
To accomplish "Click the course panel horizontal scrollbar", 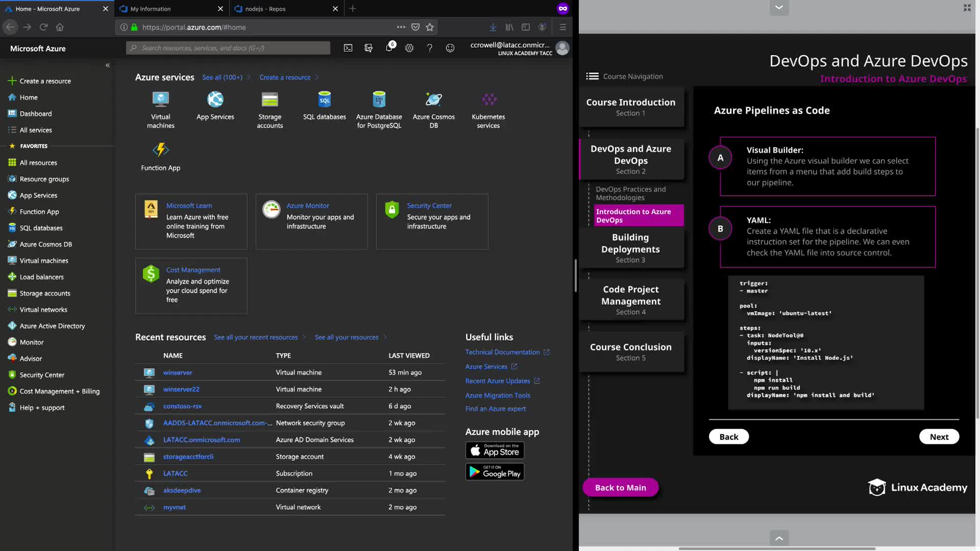I will click(777, 549).
